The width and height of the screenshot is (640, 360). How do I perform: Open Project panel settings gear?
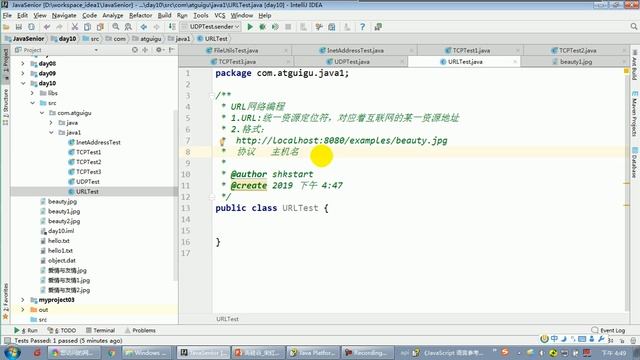159,50
